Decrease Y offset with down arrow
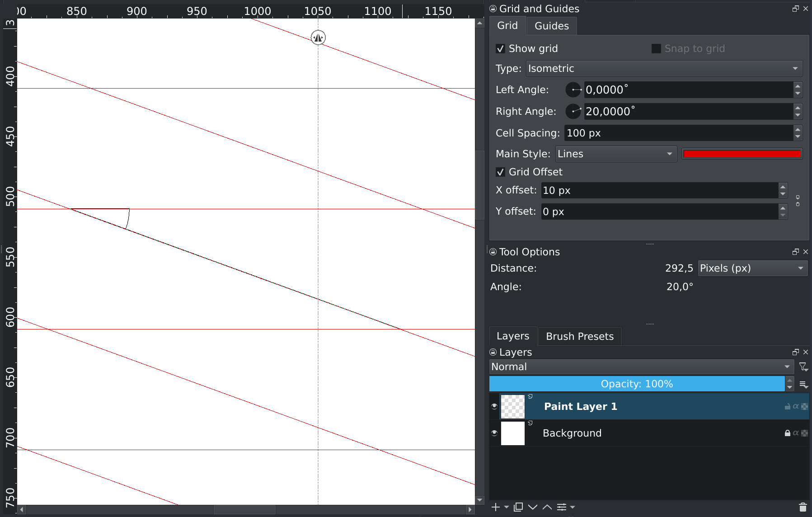Screen dimensions: 812x517 coord(783,216)
